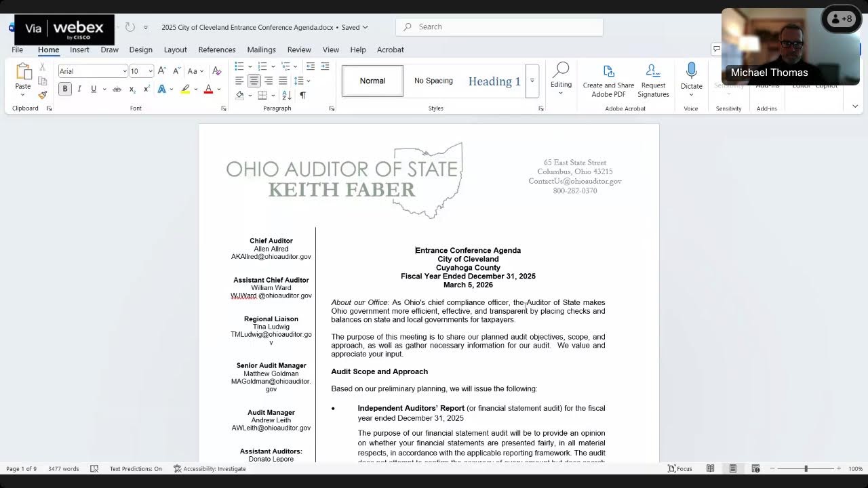This screenshot has height=488, width=868.
Task: Open the spelling proofing status icon
Action: [94, 468]
